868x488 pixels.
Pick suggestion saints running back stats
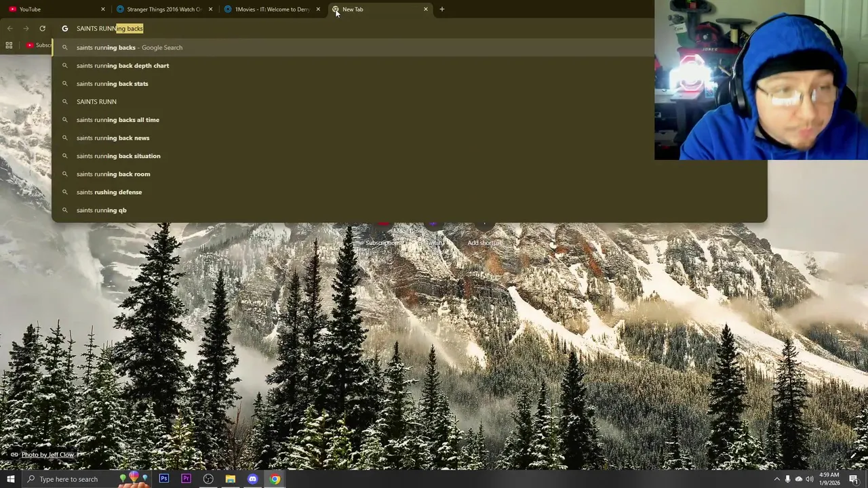pyautogui.click(x=409, y=83)
